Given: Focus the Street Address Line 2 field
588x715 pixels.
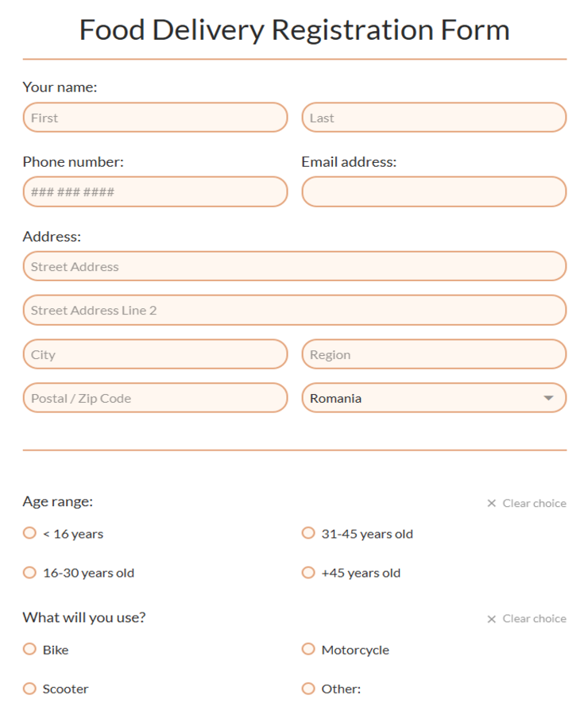Looking at the screenshot, I should [x=294, y=311].
